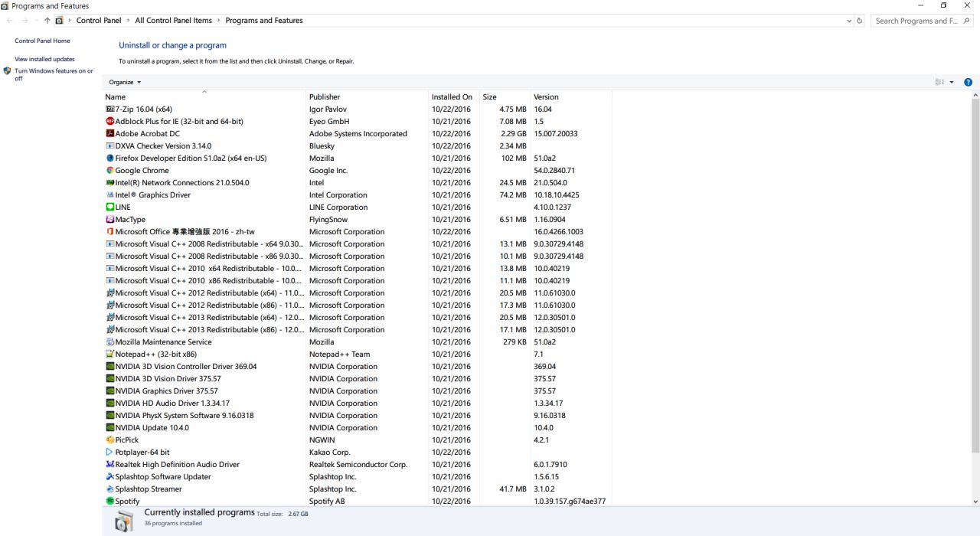Click the PicPick icon
Image resolution: width=980 pixels, height=536 pixels.
tap(109, 440)
